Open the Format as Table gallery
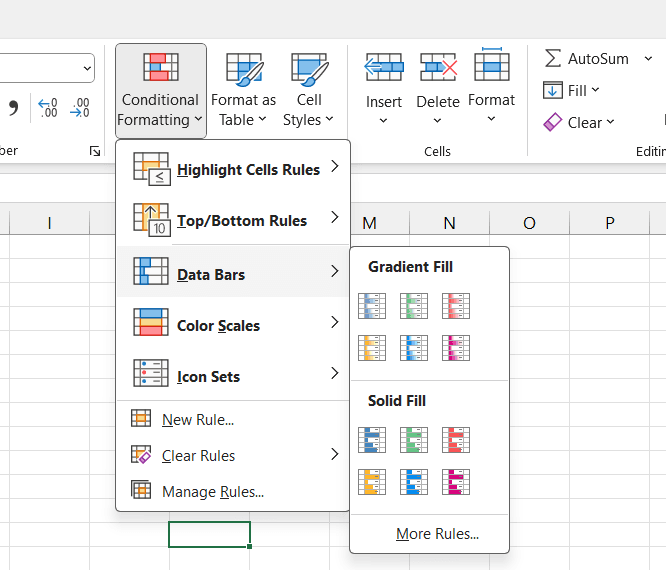 coord(243,90)
